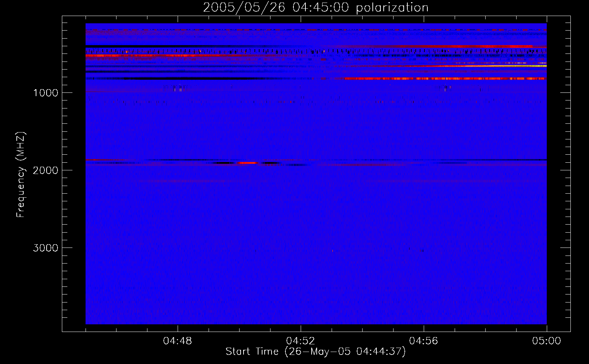Click the '04:48' time tick label
The image size is (589, 364).
(178, 341)
